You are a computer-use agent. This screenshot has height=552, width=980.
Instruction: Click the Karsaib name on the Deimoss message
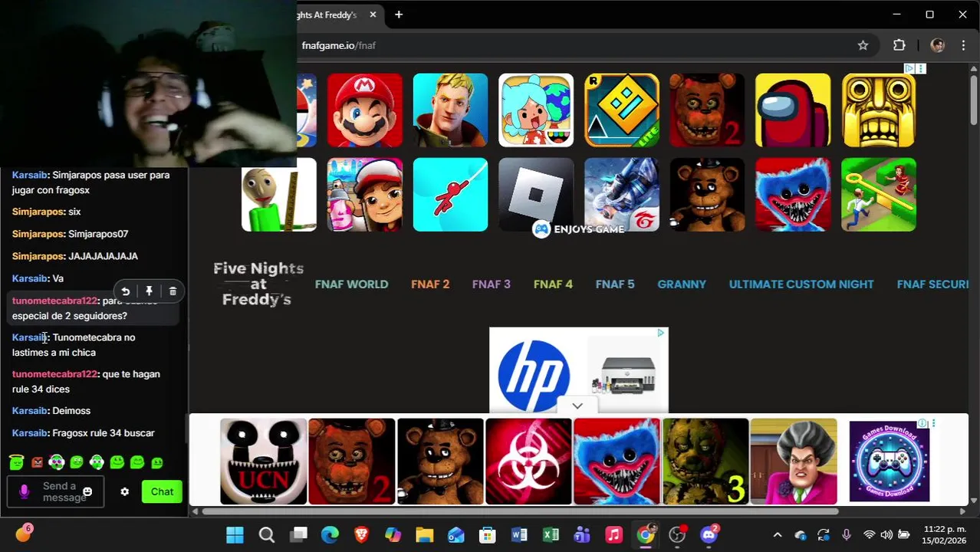point(29,411)
